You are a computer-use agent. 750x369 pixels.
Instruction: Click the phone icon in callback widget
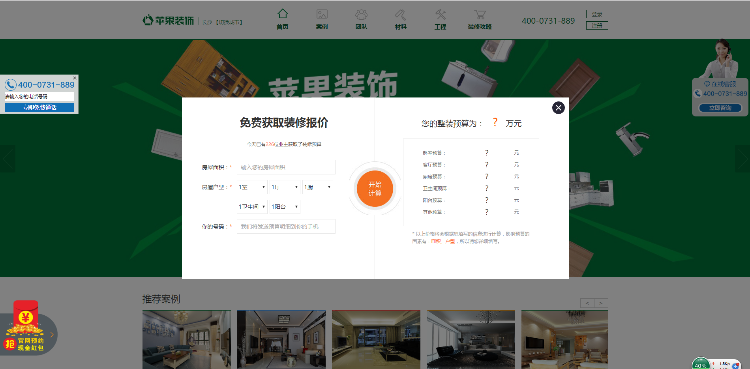point(11,85)
